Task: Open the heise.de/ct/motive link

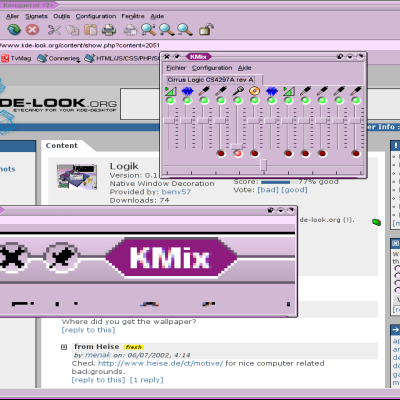Action: (161, 363)
